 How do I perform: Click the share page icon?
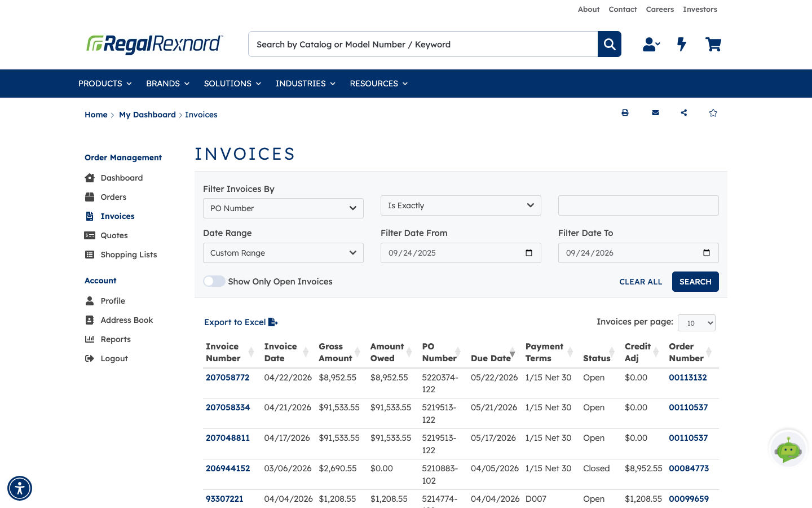pos(684,113)
